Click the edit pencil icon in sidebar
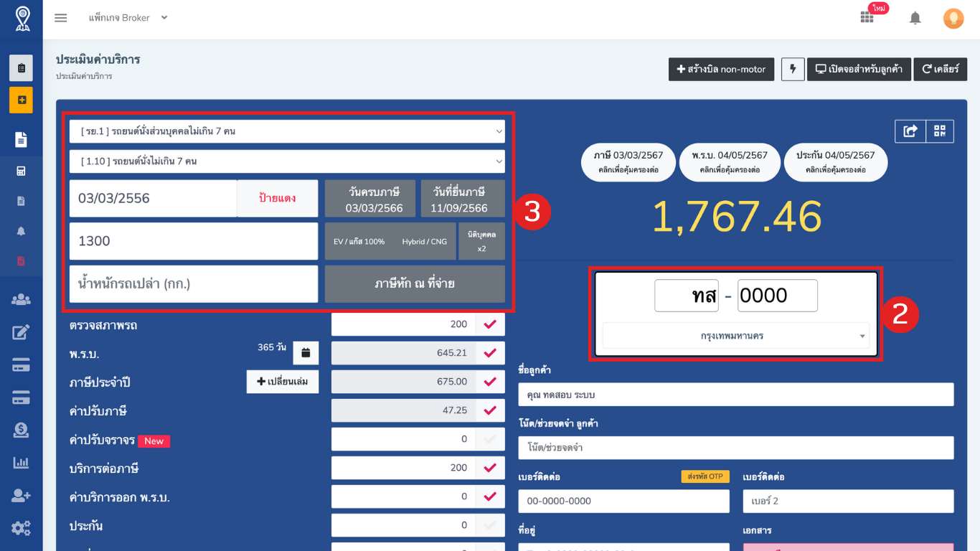This screenshot has width=980, height=551. click(21, 331)
